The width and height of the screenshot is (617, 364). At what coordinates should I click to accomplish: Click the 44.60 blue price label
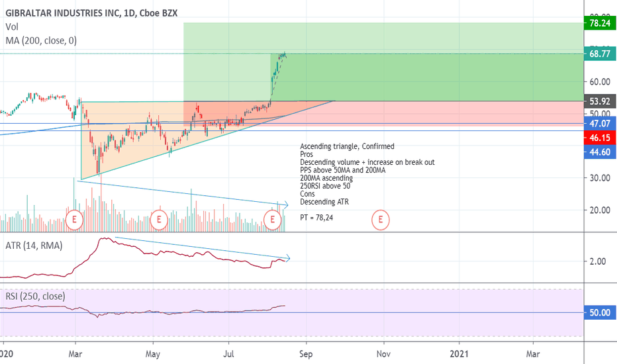pyautogui.click(x=600, y=152)
